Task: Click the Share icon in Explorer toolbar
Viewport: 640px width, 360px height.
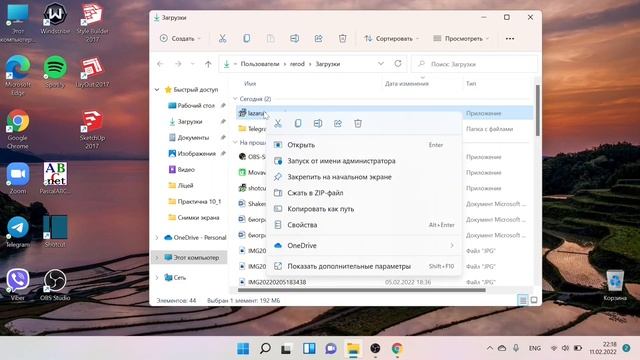Action: tap(318, 38)
